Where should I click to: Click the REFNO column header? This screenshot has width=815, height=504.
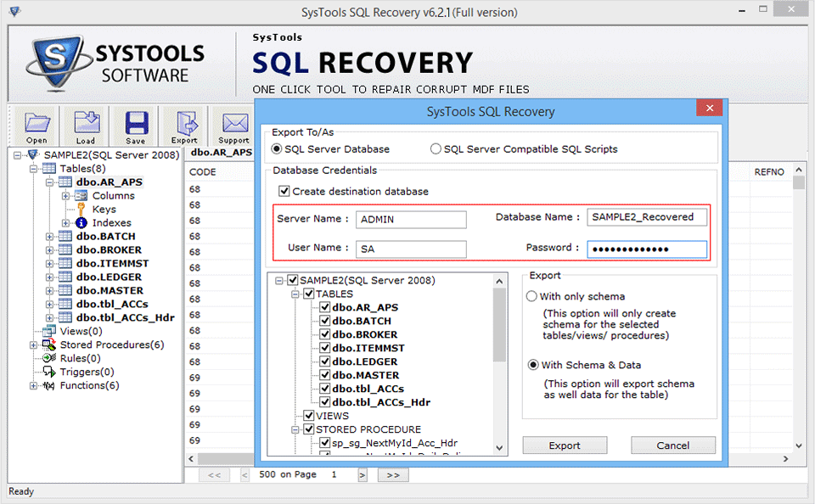(x=769, y=172)
